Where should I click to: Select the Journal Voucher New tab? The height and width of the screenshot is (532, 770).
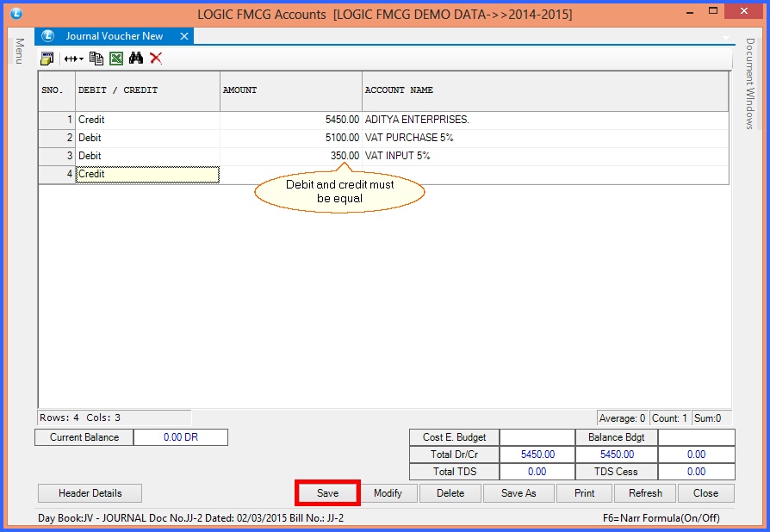[114, 36]
